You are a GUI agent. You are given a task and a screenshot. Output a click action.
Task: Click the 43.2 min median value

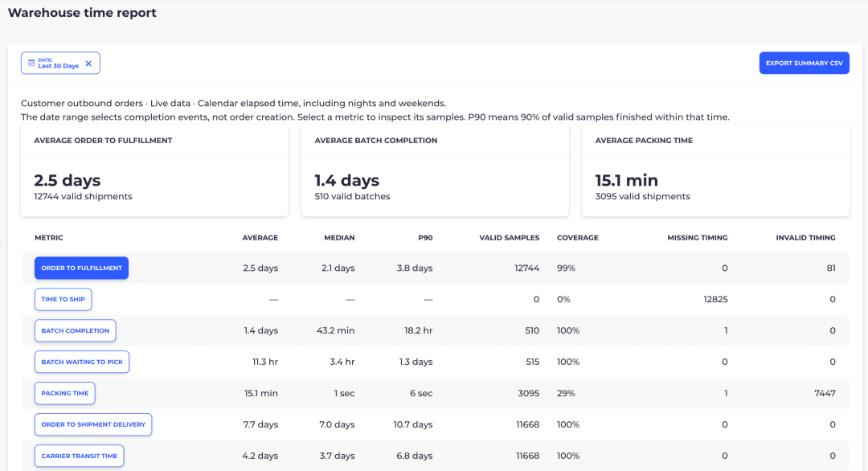(335, 330)
